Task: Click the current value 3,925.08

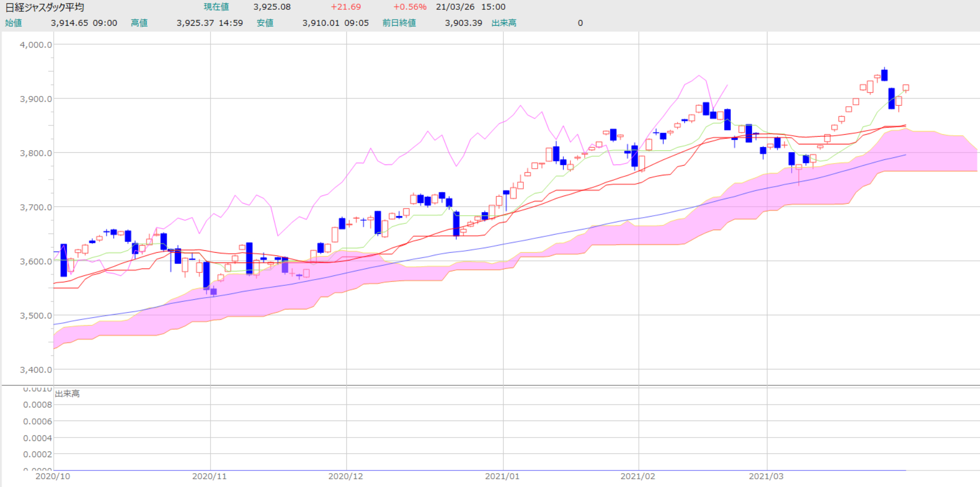Action: coord(272,7)
